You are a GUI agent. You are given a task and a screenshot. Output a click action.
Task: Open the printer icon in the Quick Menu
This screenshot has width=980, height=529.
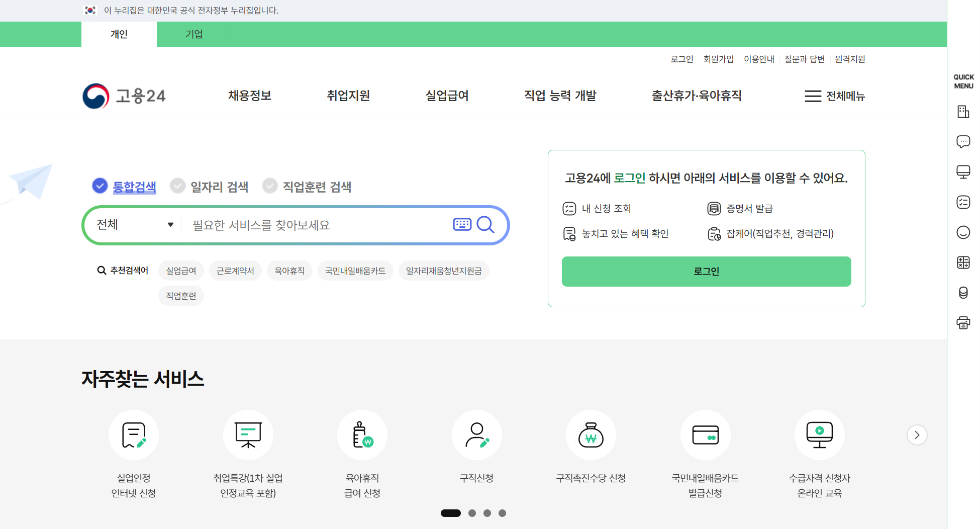click(963, 323)
